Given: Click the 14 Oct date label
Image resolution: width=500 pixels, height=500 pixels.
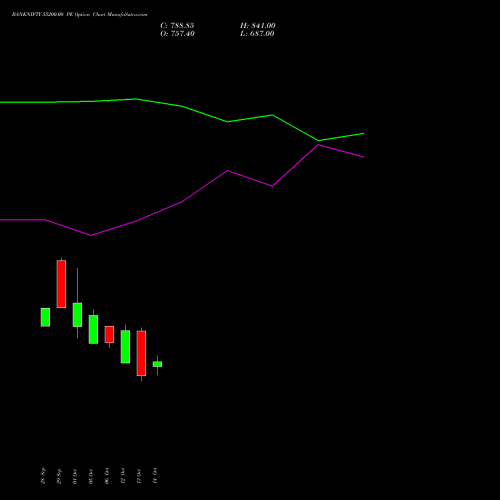Looking at the screenshot, I should tap(155, 476).
